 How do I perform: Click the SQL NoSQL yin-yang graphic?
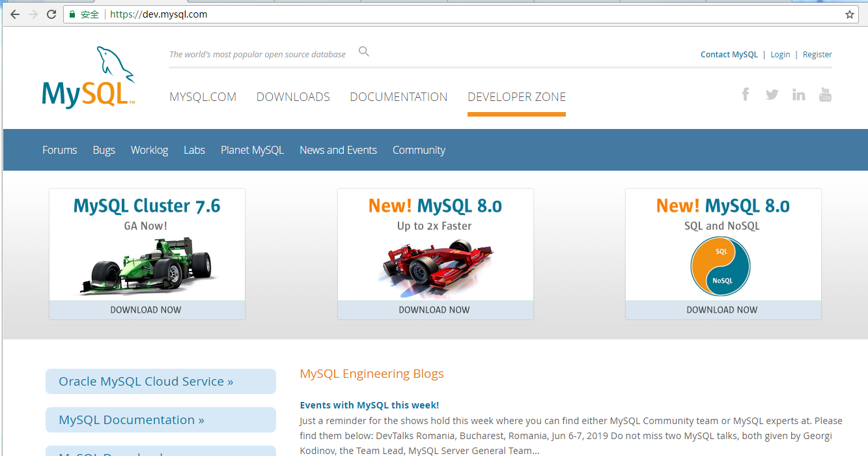tap(720, 266)
